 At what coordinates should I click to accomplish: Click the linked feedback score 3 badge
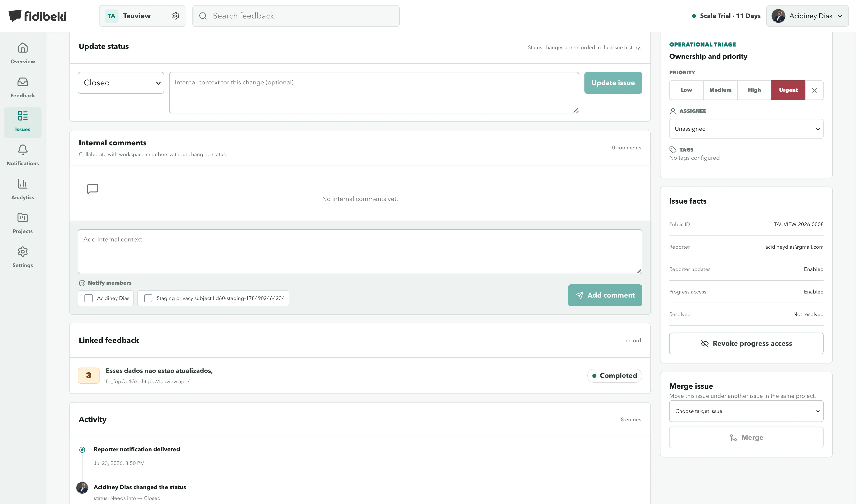click(x=89, y=375)
